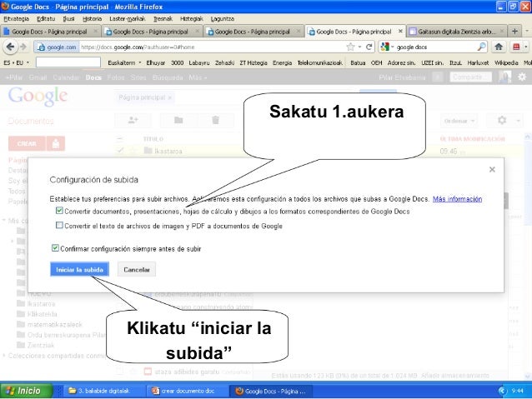Open the Firefox home page icon

point(499,47)
